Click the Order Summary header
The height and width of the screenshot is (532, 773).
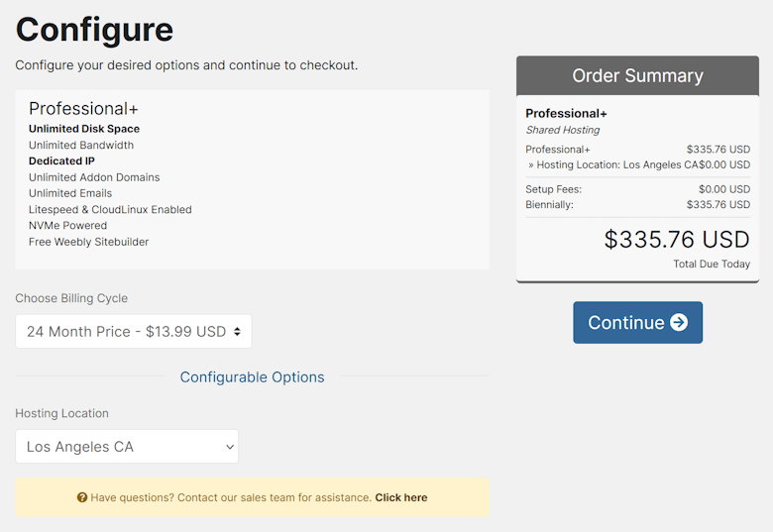(637, 76)
